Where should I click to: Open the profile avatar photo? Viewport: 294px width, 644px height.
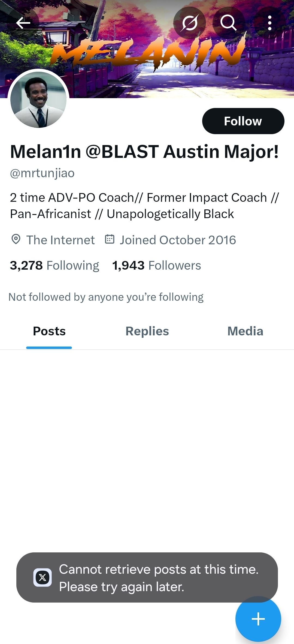38,100
